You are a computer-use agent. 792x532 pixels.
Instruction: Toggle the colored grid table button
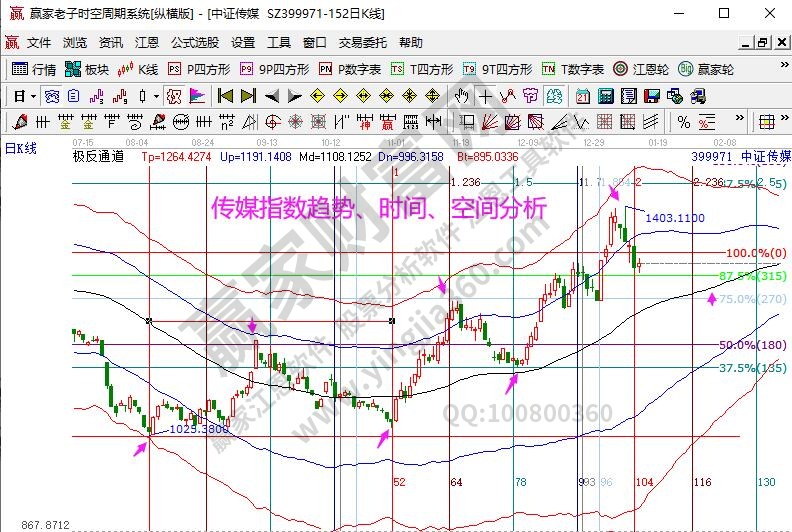(x=767, y=122)
